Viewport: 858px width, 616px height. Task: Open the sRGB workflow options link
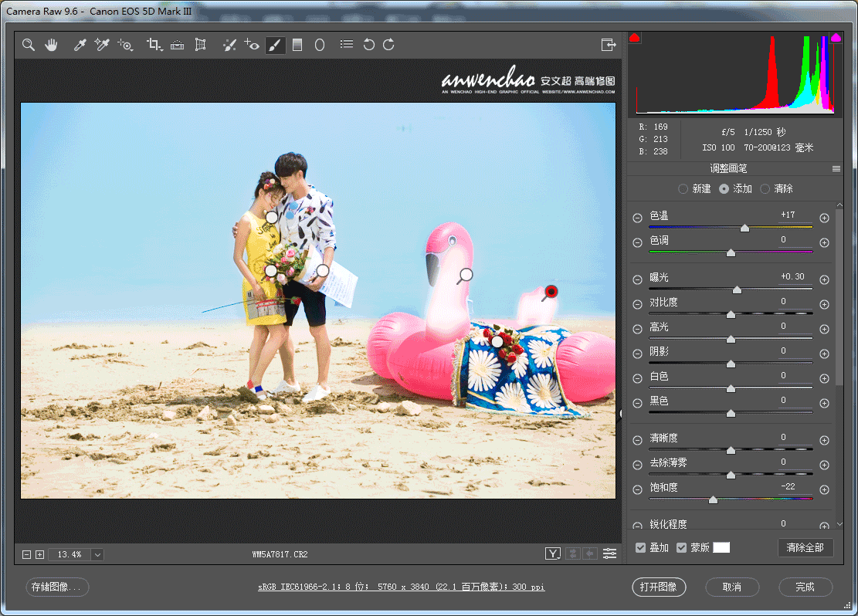point(401,587)
